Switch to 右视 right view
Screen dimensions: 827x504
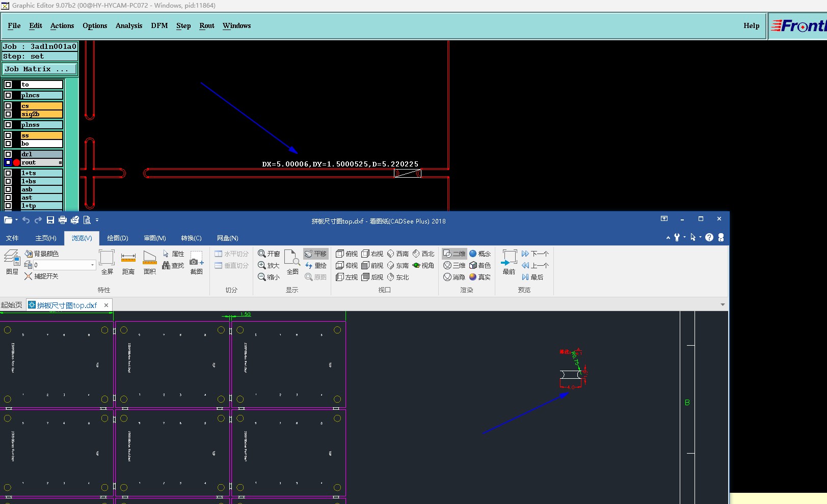tap(372, 254)
